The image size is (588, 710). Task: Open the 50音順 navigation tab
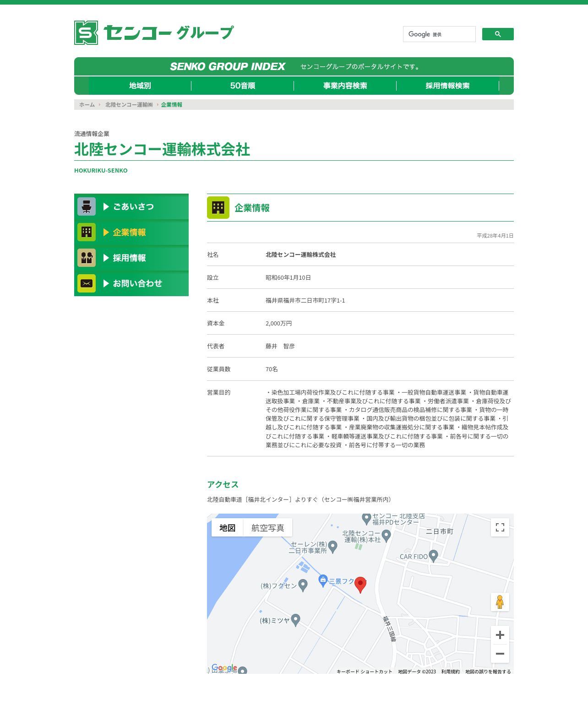tap(243, 86)
